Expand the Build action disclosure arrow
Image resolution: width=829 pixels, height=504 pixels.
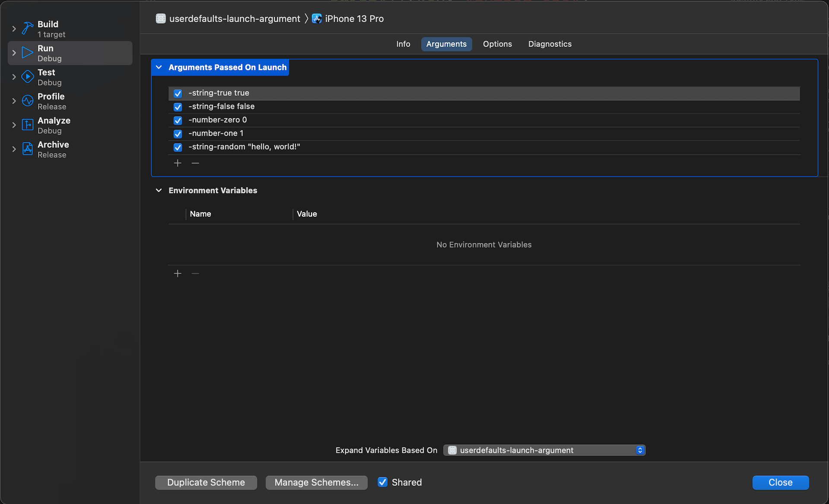[x=14, y=29]
